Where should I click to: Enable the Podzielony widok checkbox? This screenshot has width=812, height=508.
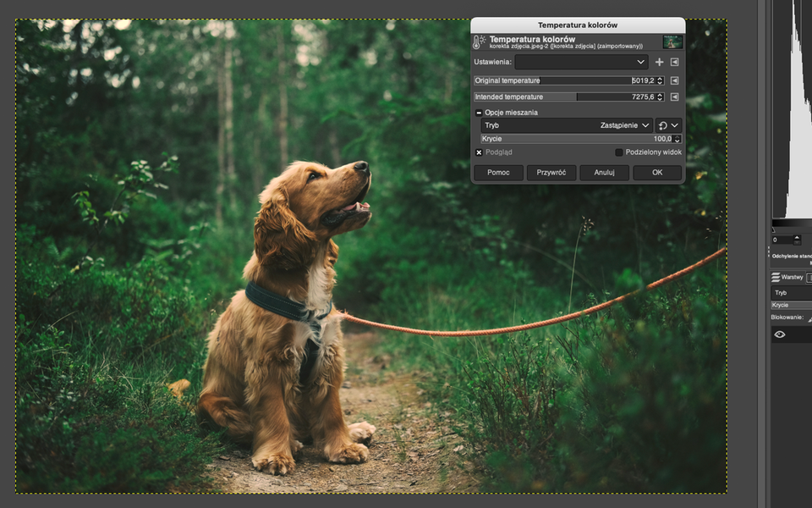coord(619,152)
